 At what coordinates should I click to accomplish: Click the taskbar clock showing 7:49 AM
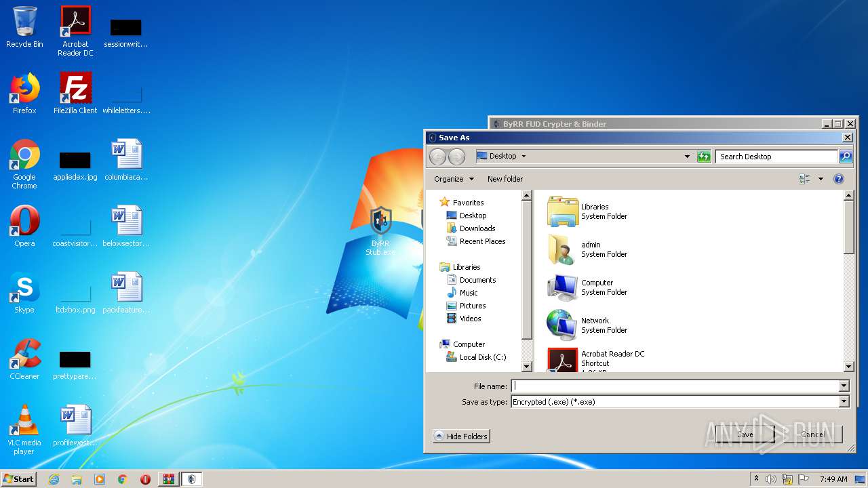click(833, 479)
